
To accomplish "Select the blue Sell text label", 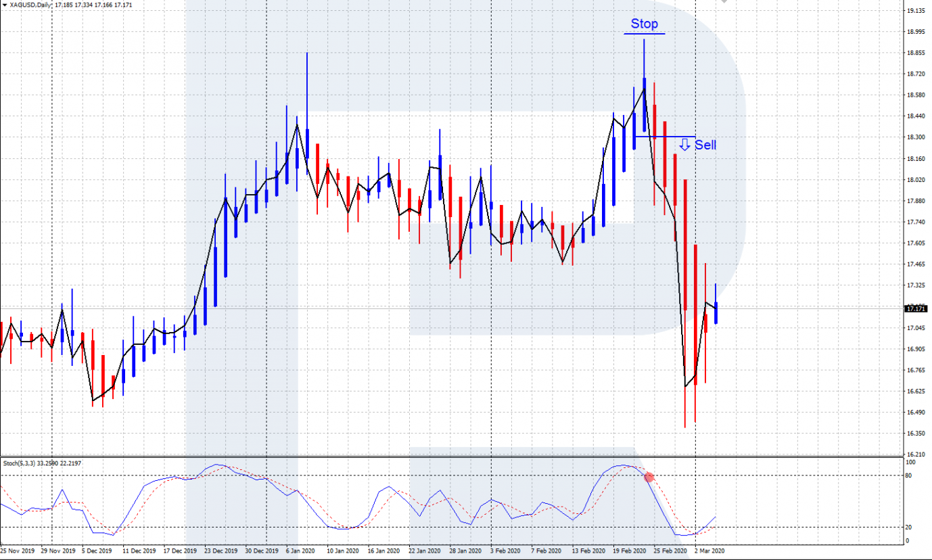I will tap(705, 145).
